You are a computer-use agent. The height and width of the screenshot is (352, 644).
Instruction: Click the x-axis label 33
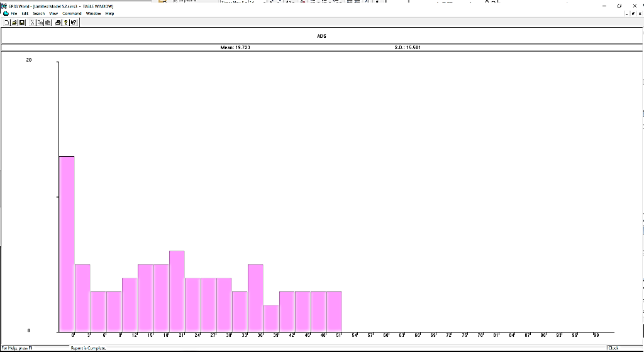pos(245,335)
